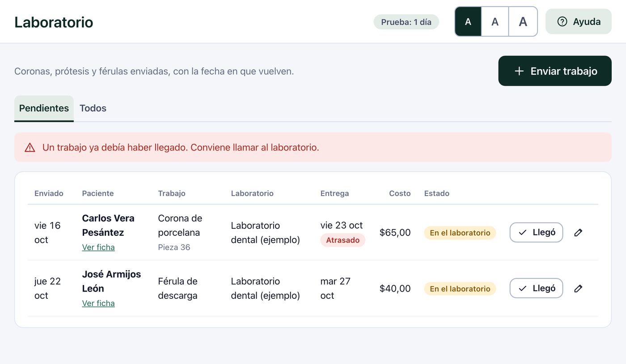Click the pencil edit icon for José Armijos León

(578, 289)
